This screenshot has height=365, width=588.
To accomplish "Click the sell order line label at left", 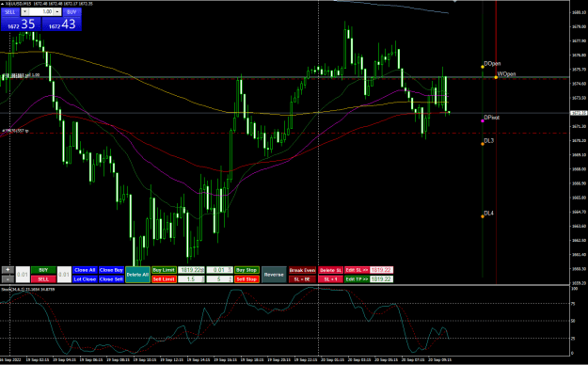I will (21, 75).
